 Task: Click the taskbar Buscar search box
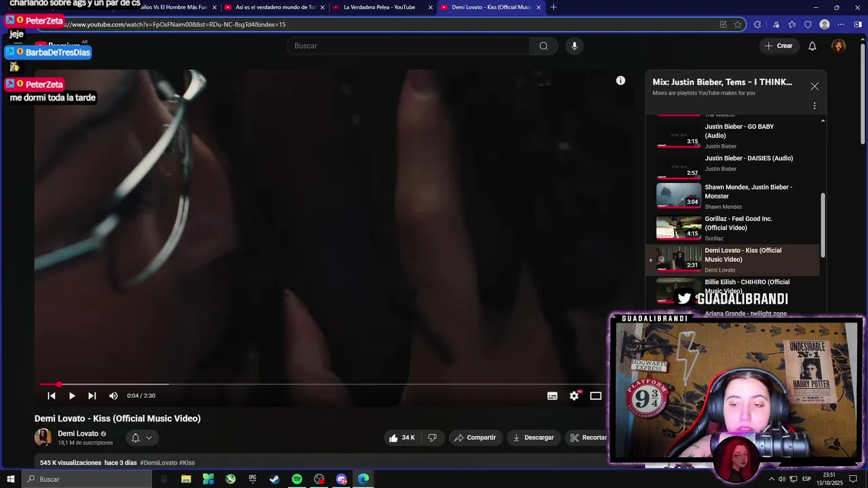(x=88, y=479)
